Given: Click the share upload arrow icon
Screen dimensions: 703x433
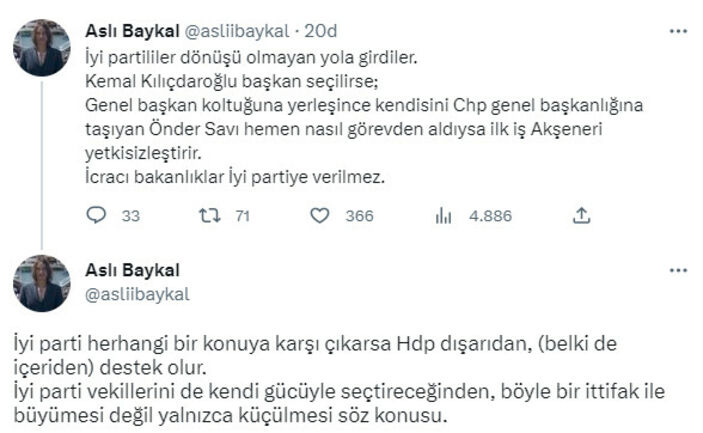Looking at the screenshot, I should pos(582,216).
